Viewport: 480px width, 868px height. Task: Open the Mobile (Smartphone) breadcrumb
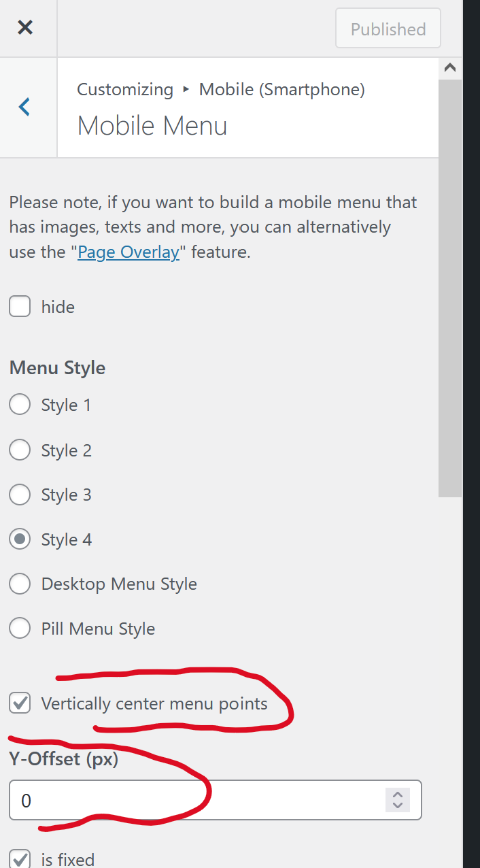tap(281, 89)
